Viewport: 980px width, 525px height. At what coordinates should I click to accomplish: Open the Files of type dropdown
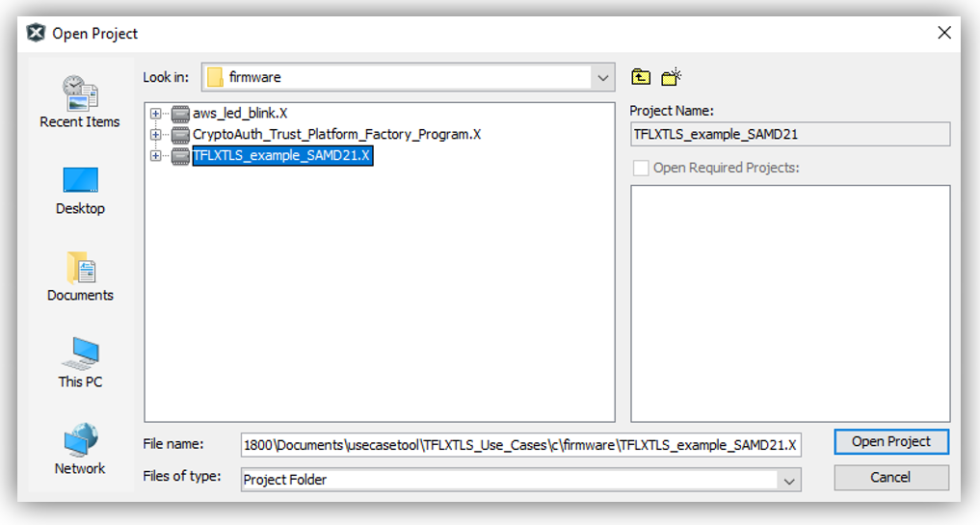(x=789, y=480)
